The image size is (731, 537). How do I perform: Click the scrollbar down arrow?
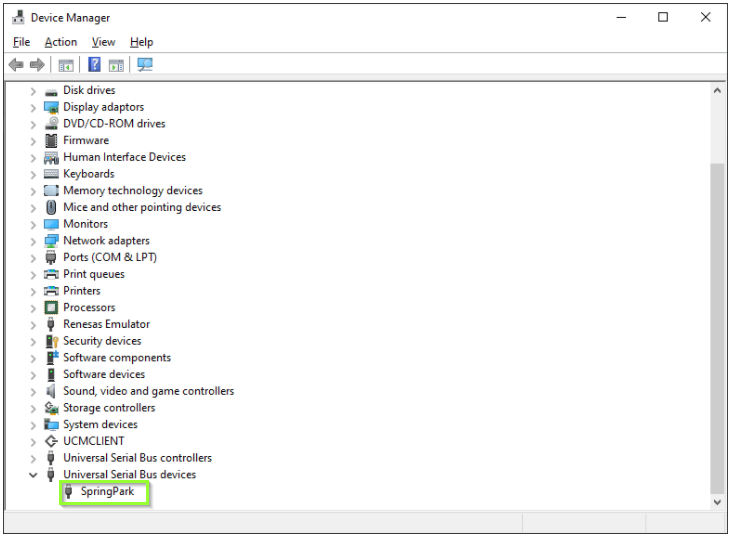(x=717, y=502)
